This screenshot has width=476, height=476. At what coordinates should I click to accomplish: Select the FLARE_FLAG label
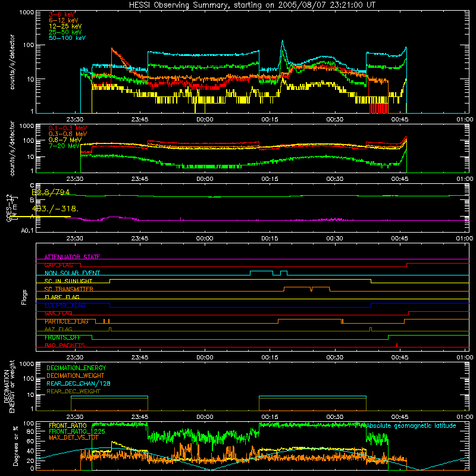[x=62, y=297]
